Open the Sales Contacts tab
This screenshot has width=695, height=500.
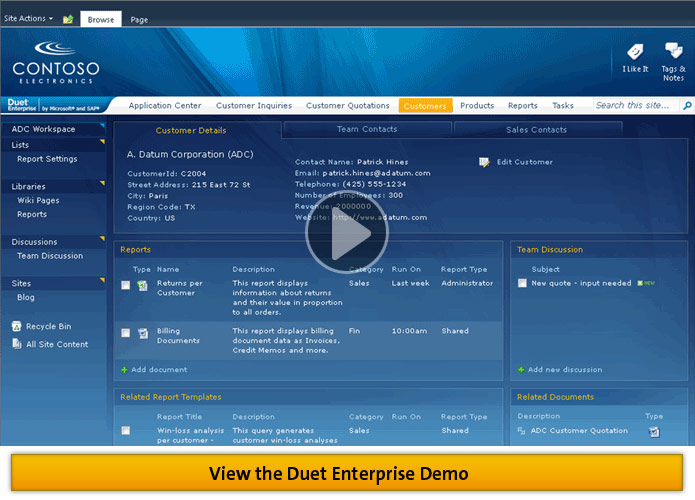[536, 129]
